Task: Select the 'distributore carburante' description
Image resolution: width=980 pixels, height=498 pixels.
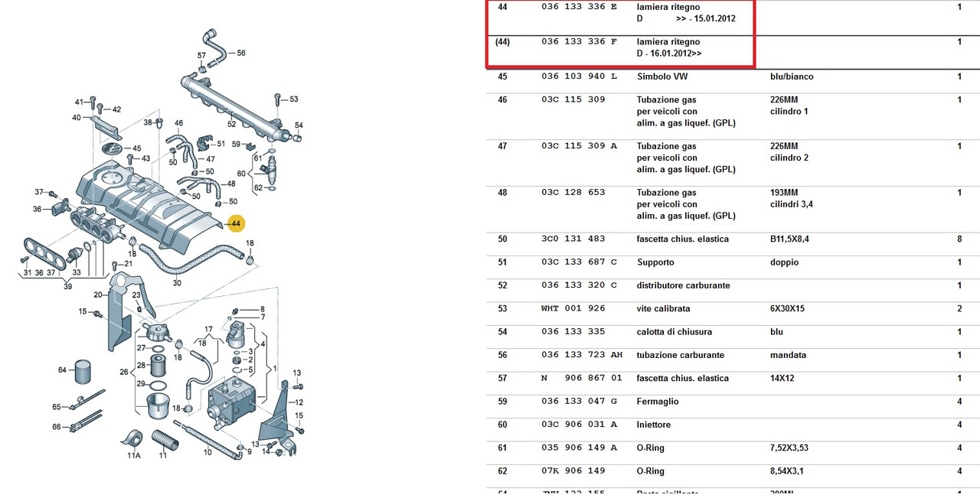Action: tap(683, 285)
